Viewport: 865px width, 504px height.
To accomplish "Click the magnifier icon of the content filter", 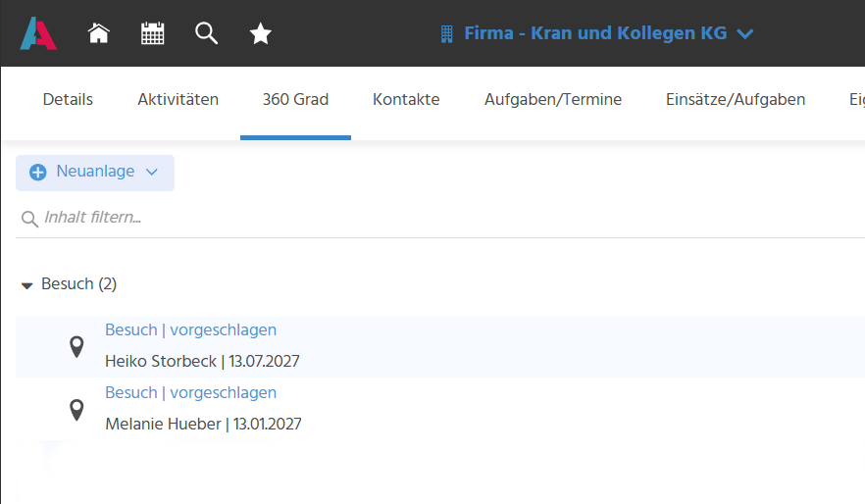I will point(29,219).
